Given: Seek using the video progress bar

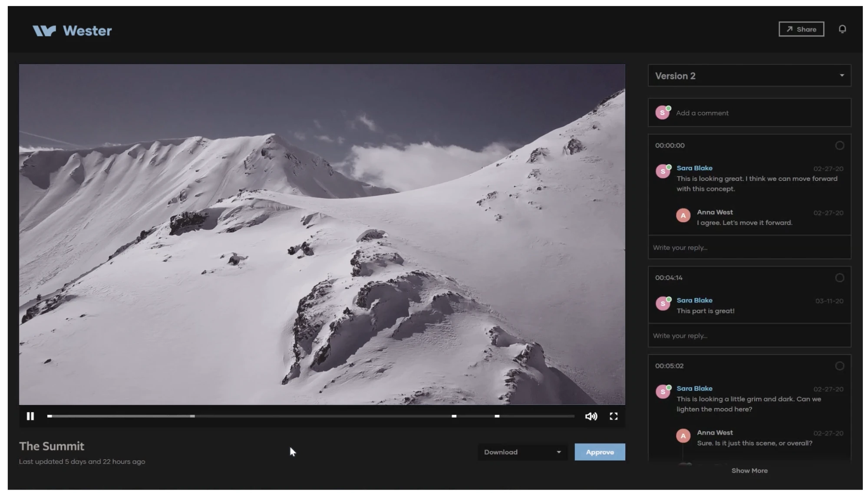Looking at the screenshot, I should click(x=304, y=416).
